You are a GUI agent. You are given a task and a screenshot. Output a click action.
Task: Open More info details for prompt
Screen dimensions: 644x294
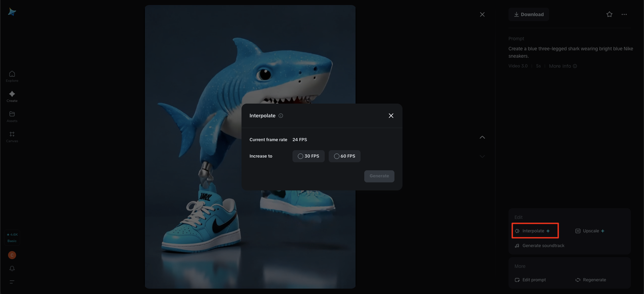pos(563,66)
